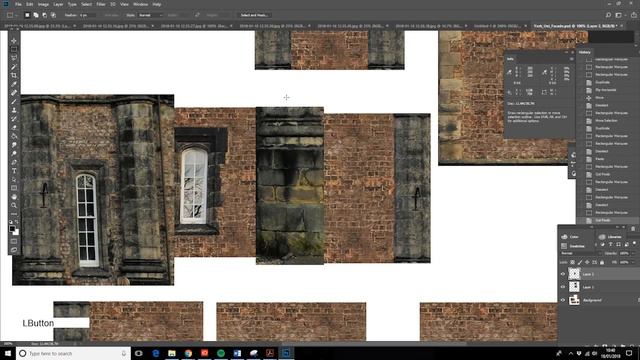The width and height of the screenshot is (640, 360).
Task: Choose New Selection mode in options bar
Action: click(x=27, y=15)
